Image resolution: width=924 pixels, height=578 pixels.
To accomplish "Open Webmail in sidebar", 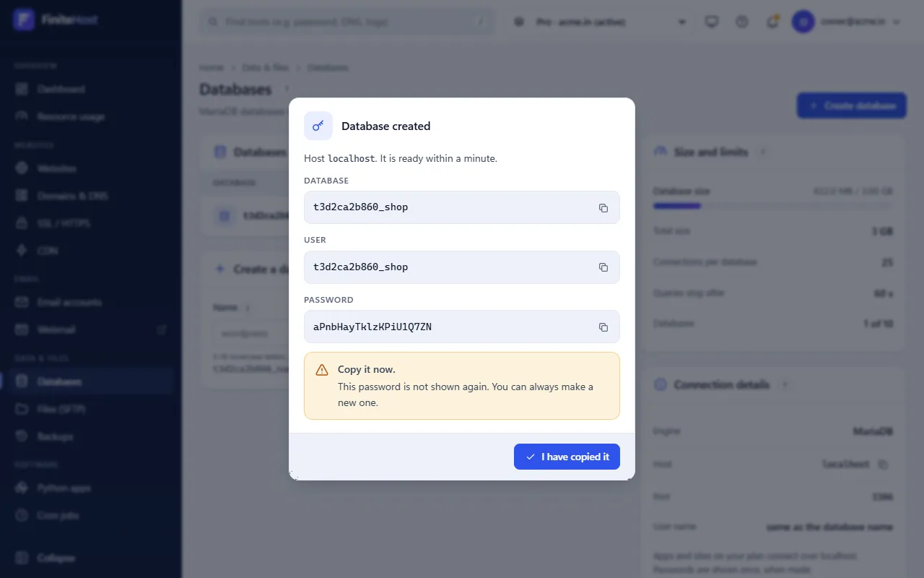I will click(91, 329).
